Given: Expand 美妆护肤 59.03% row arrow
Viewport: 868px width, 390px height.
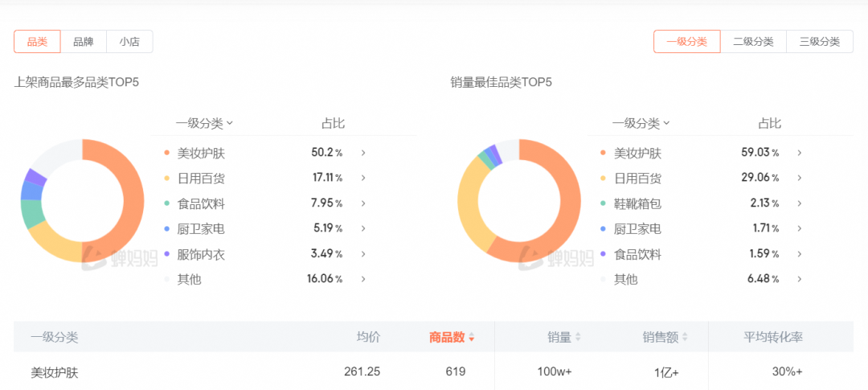Looking at the screenshot, I should point(800,153).
